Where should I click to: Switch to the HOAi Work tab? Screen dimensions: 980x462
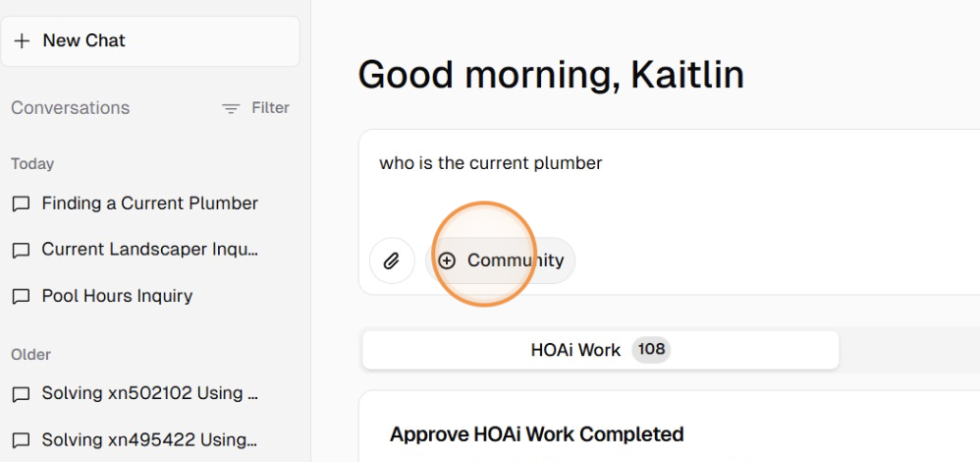(575, 350)
